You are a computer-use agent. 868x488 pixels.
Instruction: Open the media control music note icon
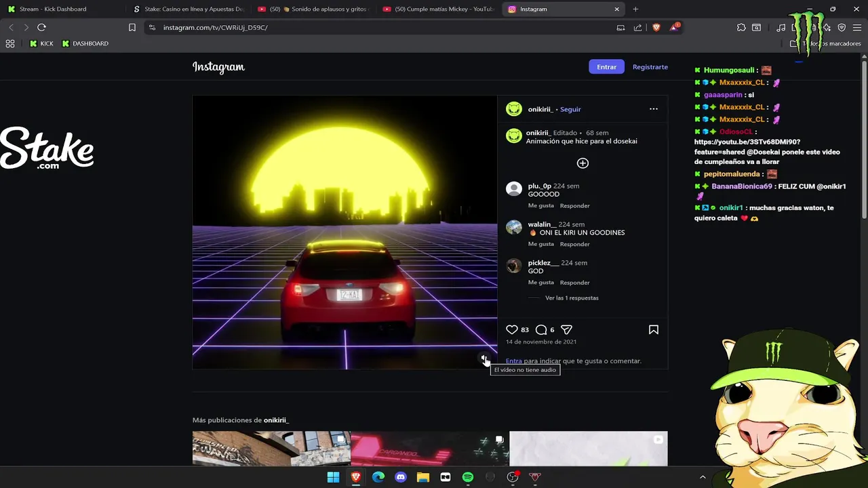[781, 27]
